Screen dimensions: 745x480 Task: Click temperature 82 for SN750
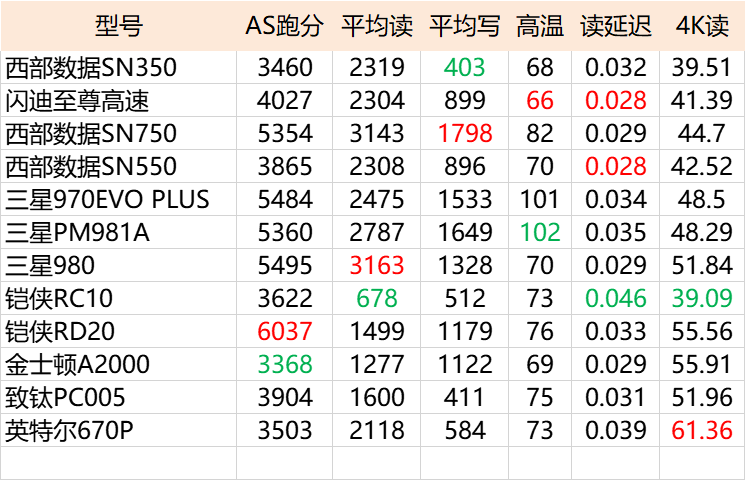coord(540,134)
